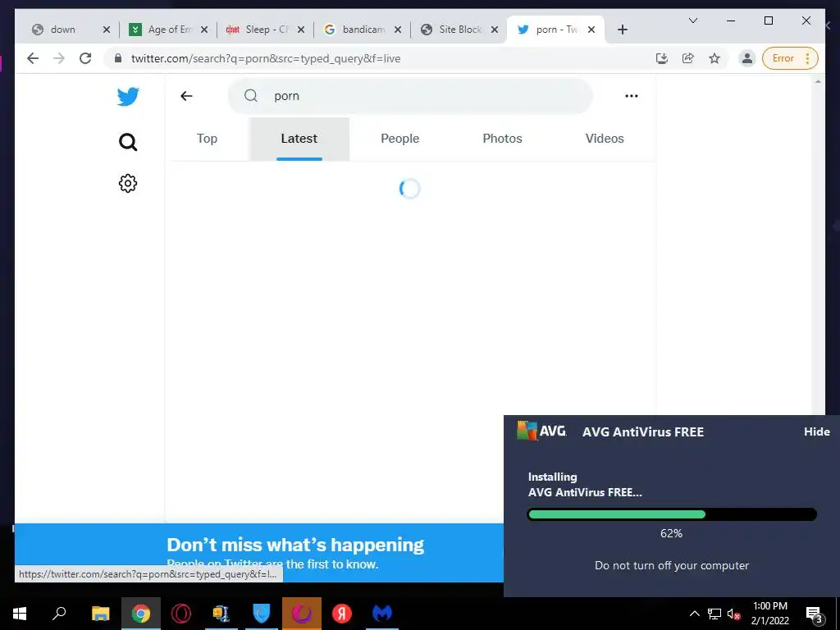Open Windows taskbar search
The height and width of the screenshot is (630, 840).
pos(59,614)
